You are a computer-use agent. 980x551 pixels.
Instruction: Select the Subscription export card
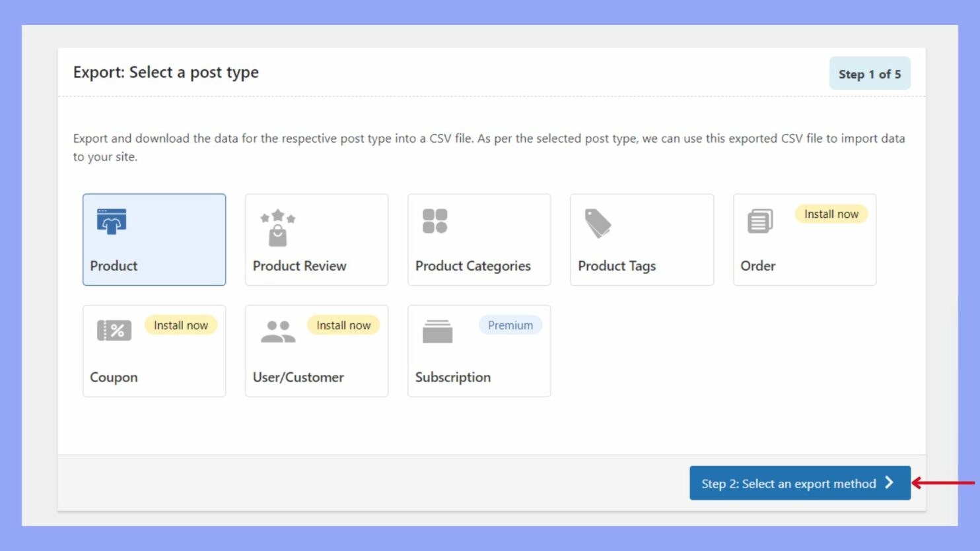click(x=479, y=351)
